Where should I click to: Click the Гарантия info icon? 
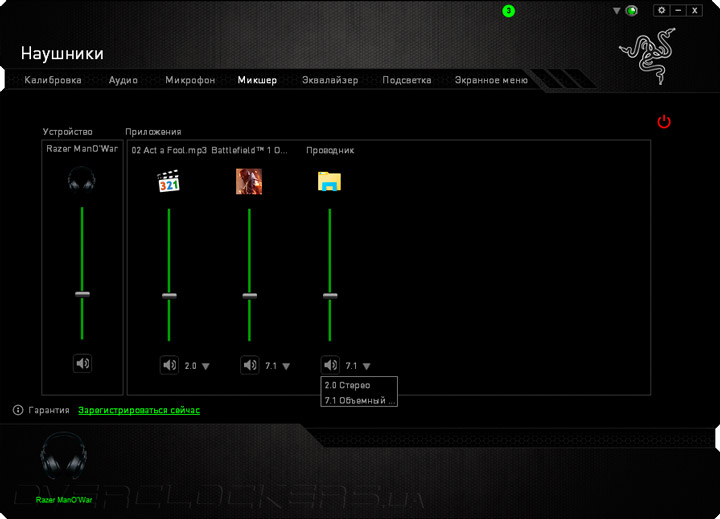coord(18,410)
